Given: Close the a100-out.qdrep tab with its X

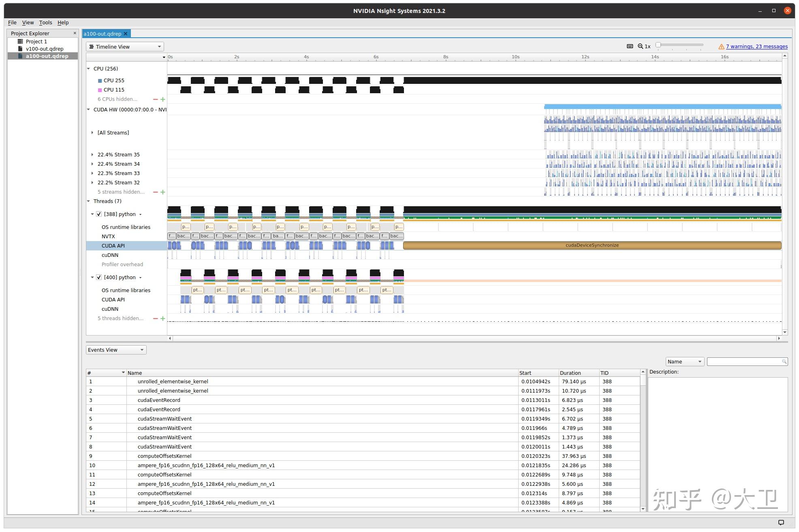Looking at the screenshot, I should [x=126, y=34].
